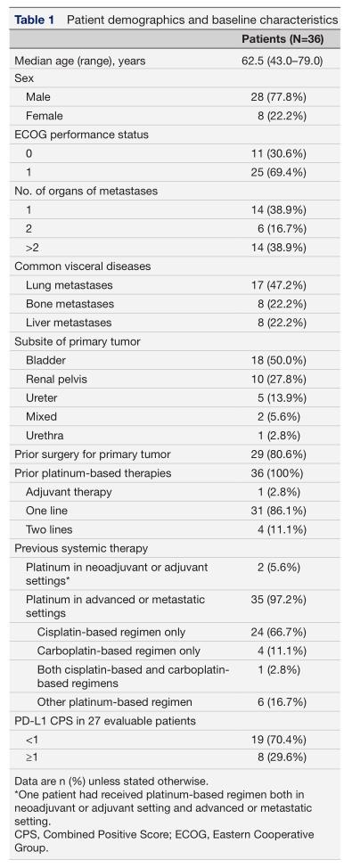Click Prior surgery for primary tumor row

[176, 454]
